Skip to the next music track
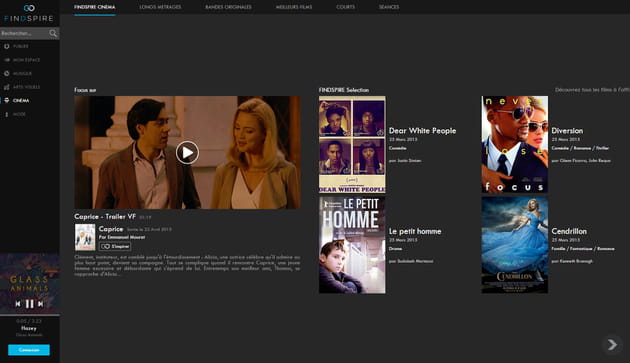This screenshot has width=630, height=363. click(41, 304)
